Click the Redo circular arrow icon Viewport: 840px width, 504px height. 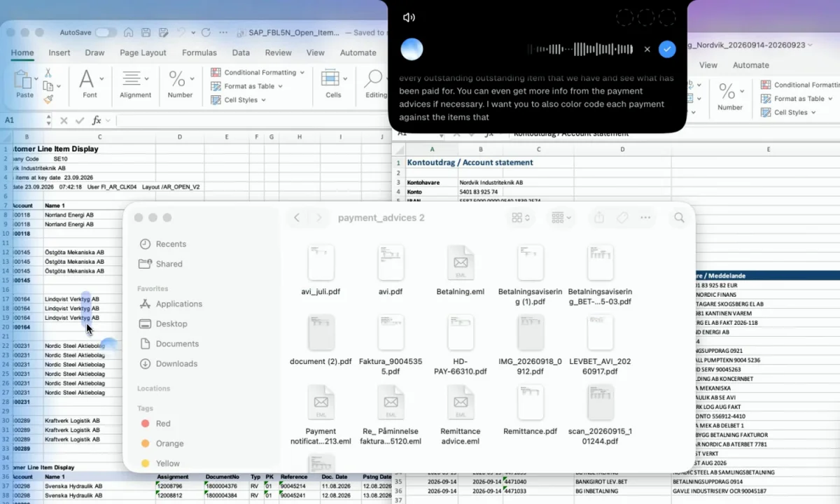tap(206, 32)
